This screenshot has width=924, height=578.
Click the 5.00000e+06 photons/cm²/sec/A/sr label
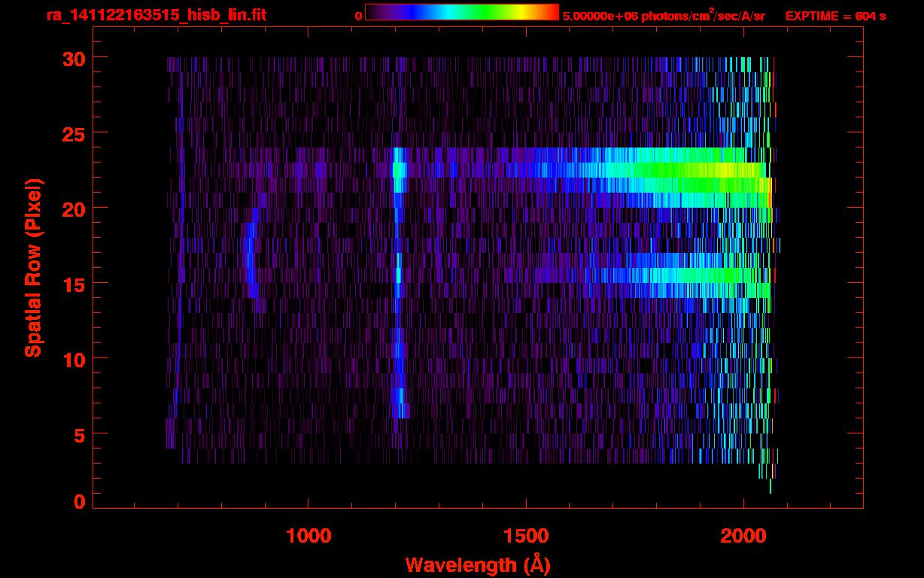(x=664, y=14)
